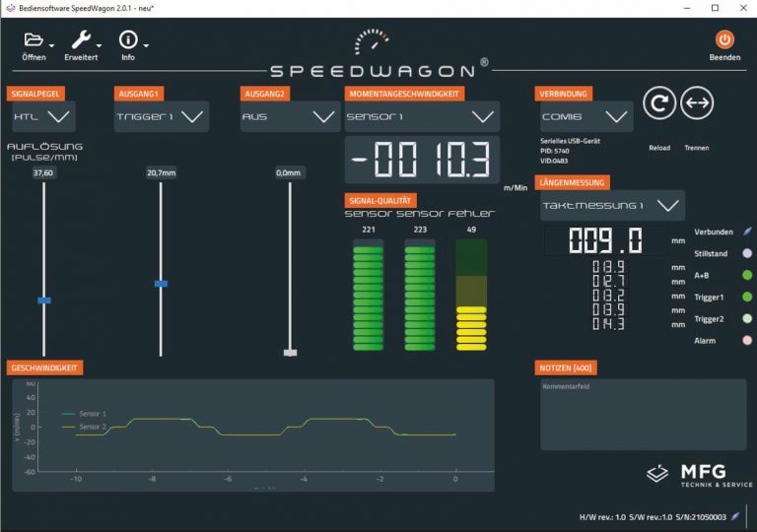Viewport: 757px width, 532px height.
Task: Click the NOTIZEN [400] label
Action: point(566,367)
